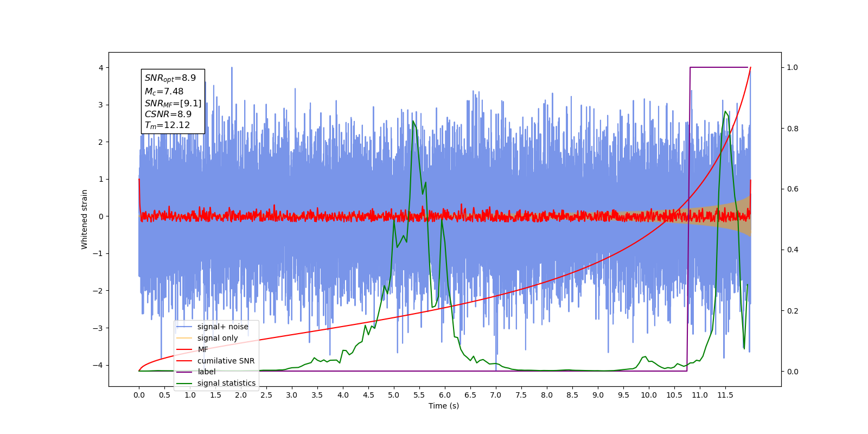Click the Mc=7.48 annotation text
The width and height of the screenshot is (868, 434).
164,91
